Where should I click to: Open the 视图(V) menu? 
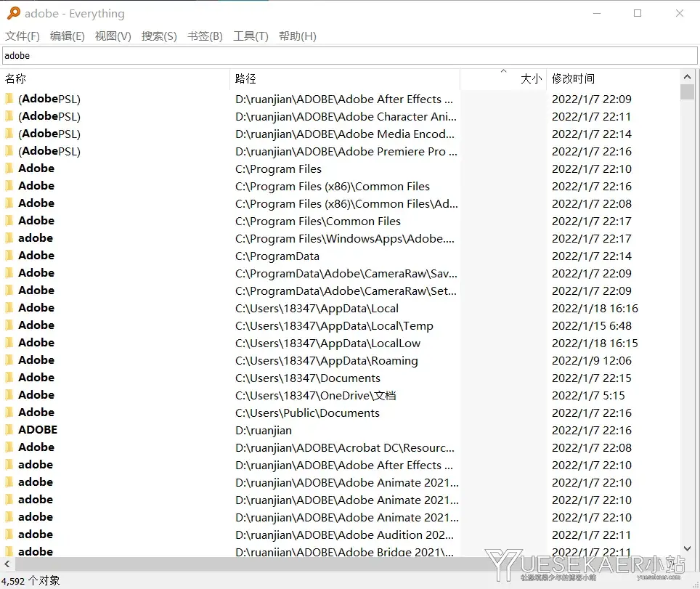tap(113, 36)
